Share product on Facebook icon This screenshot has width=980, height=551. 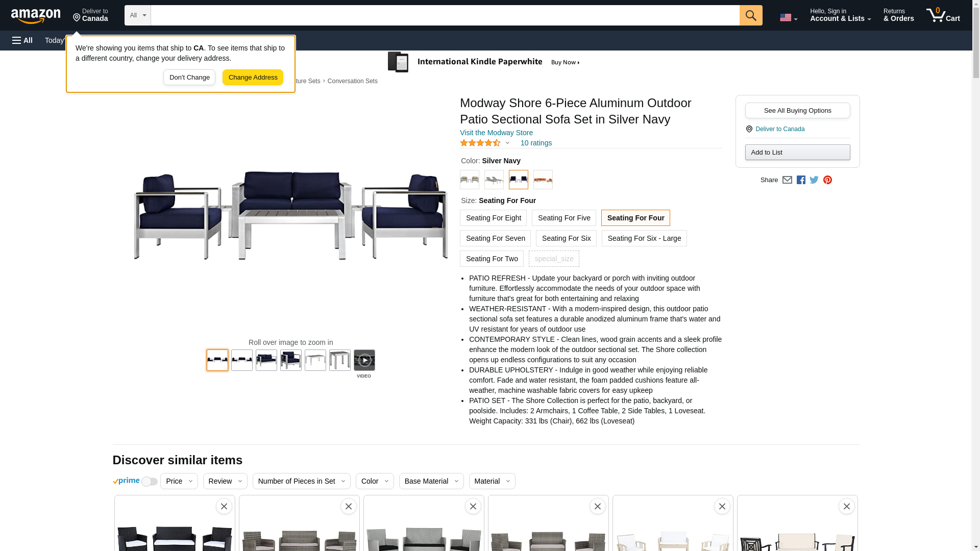801,180
